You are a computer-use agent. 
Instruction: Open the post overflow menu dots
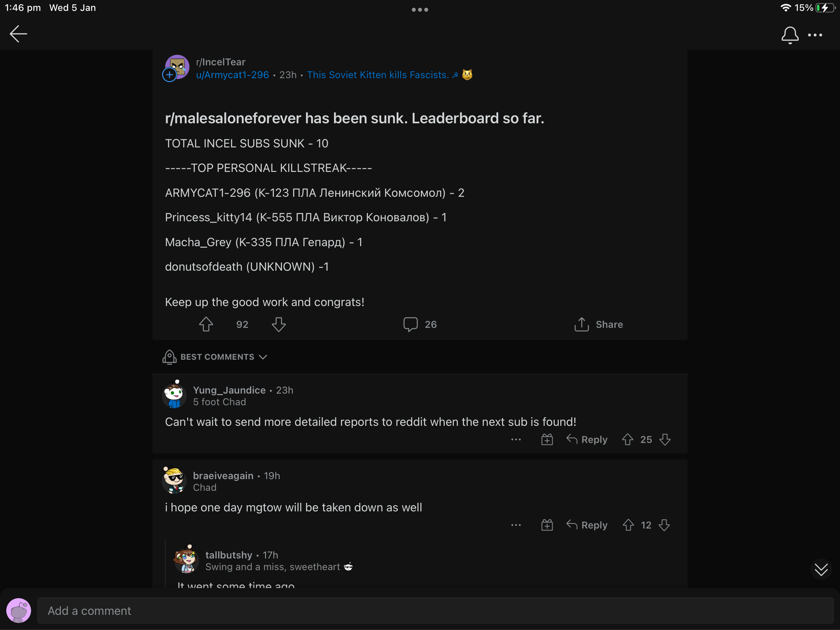pos(815,35)
